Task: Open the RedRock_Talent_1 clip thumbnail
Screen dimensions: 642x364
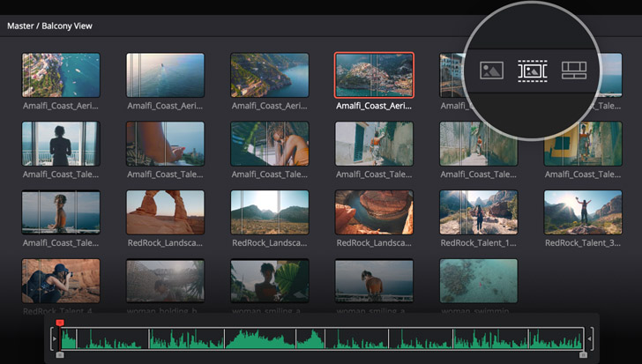Action: click(479, 212)
